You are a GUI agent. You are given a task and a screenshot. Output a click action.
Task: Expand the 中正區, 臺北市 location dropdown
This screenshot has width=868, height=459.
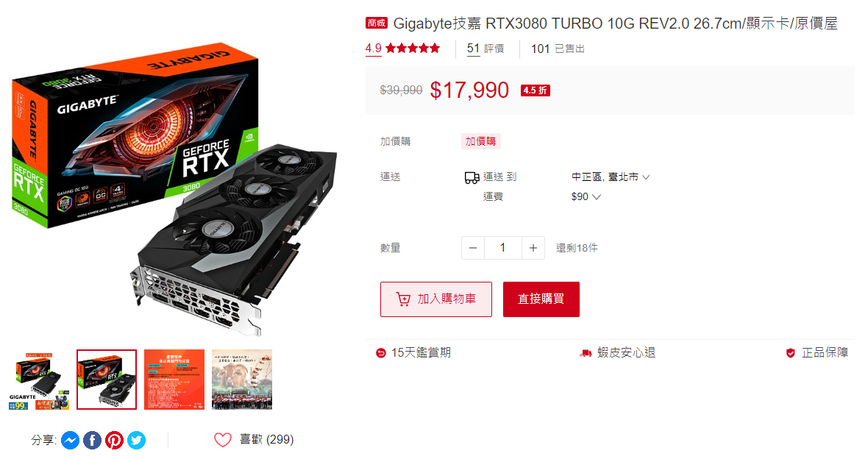point(611,177)
